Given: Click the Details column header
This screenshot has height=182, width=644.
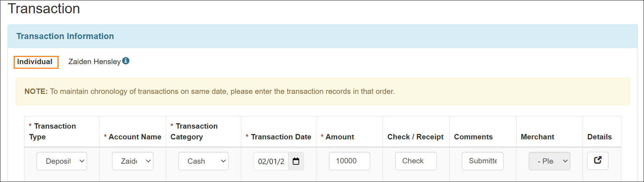Looking at the screenshot, I should [599, 137].
